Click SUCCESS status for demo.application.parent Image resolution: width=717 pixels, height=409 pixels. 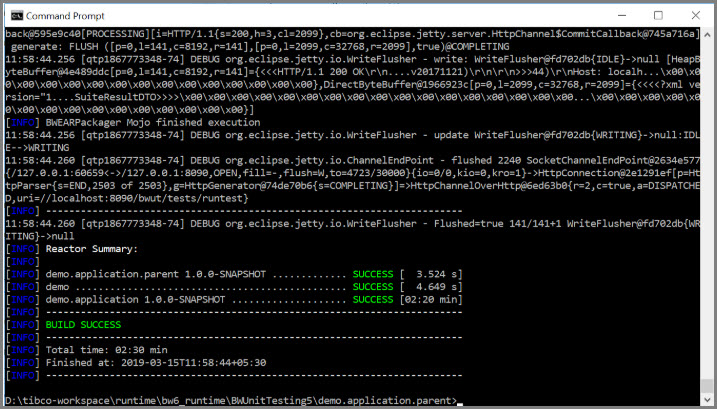click(x=373, y=274)
